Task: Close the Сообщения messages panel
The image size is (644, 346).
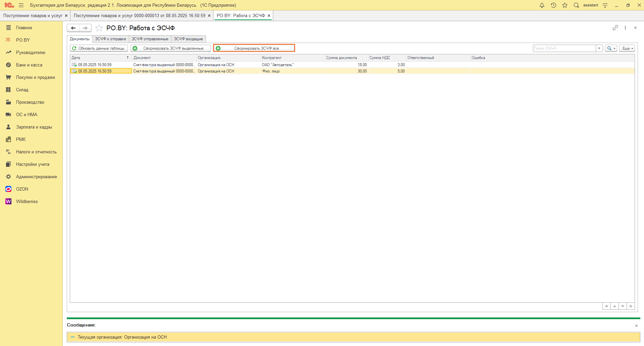Action: coord(636,326)
